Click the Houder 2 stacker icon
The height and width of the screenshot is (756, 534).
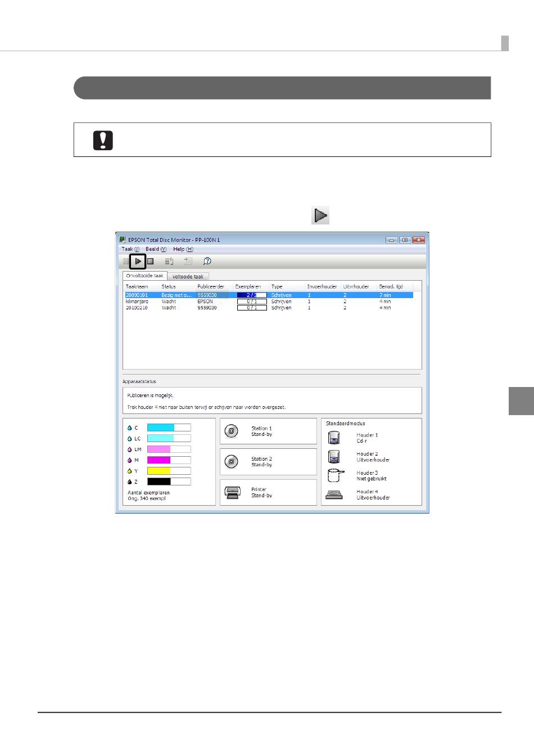[334, 456]
